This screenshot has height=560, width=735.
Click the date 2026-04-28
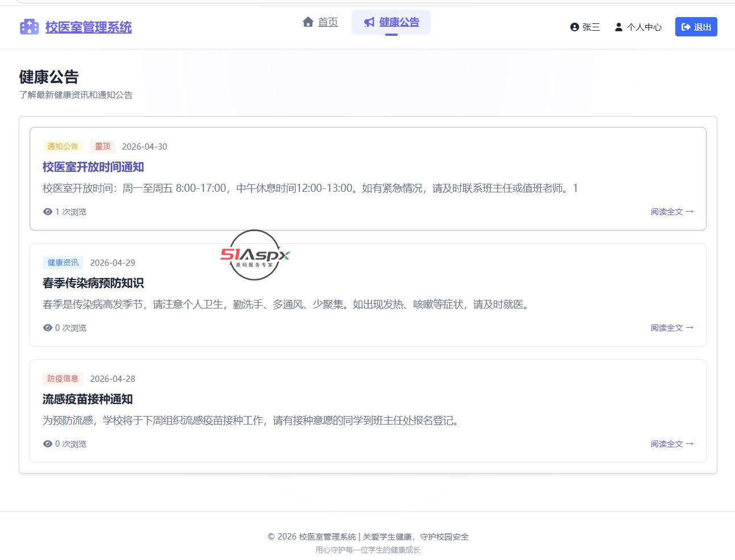point(113,378)
